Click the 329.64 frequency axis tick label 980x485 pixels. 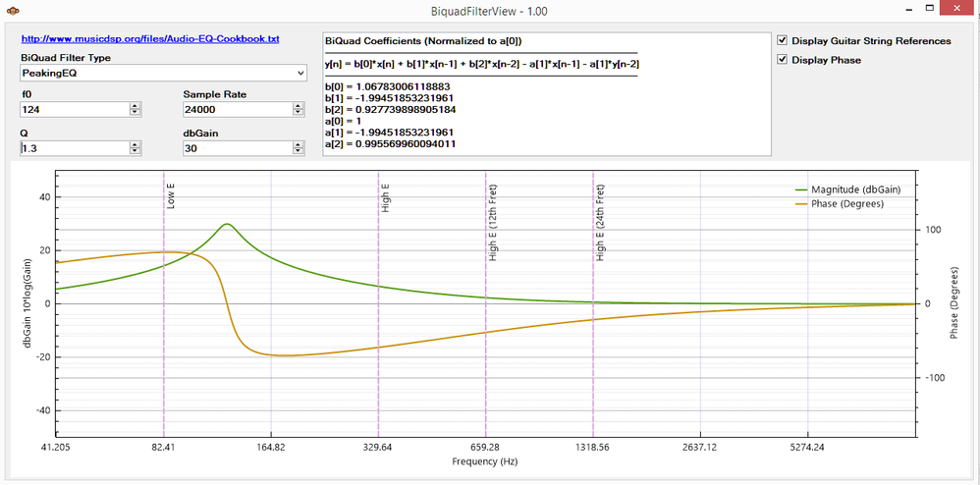point(378,447)
